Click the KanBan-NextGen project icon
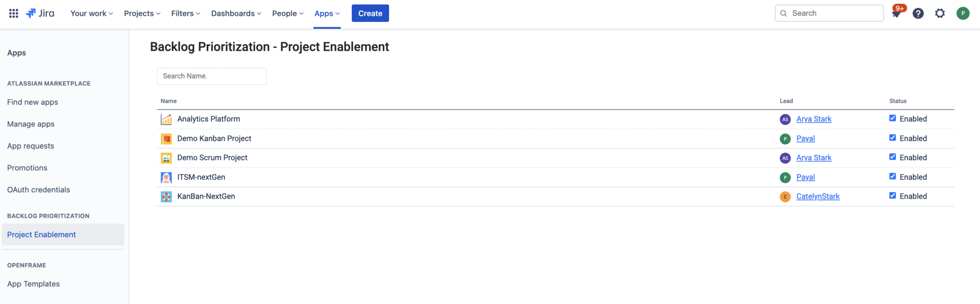This screenshot has width=980, height=304. coord(166,197)
